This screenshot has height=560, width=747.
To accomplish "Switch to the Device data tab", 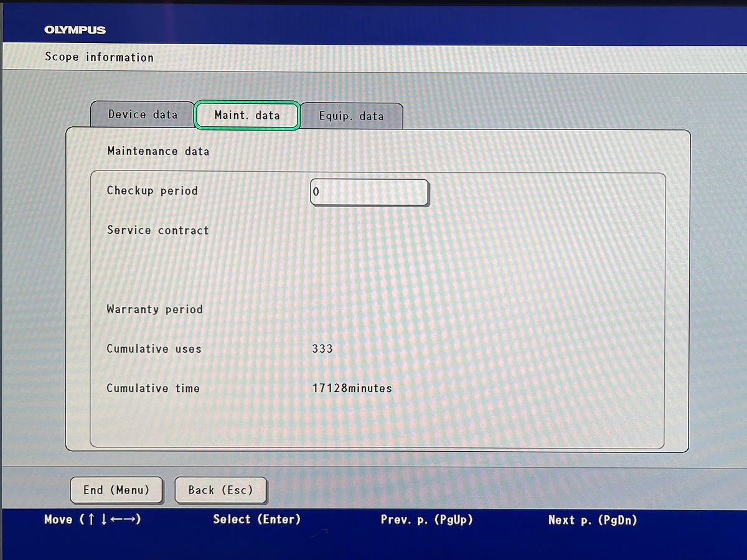I will [143, 114].
